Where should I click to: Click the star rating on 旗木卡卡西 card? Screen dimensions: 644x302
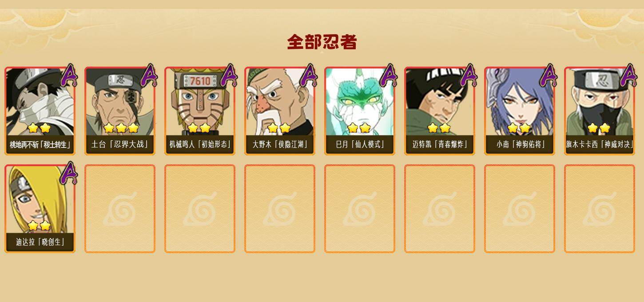599,128
